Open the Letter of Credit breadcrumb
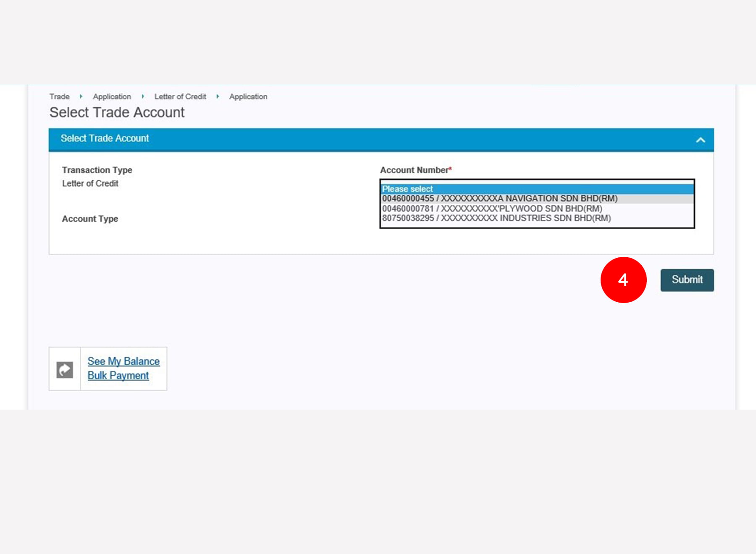 (180, 97)
